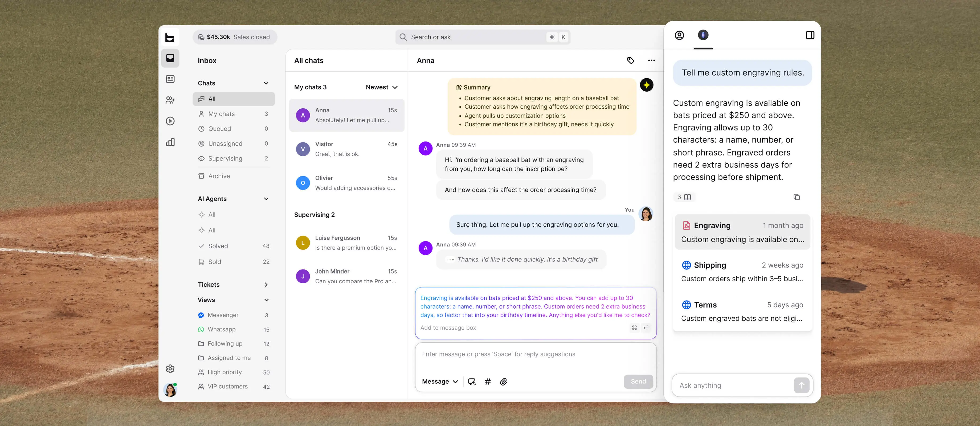
Task: Click the up-arrow submit button in Ask anything
Action: click(802, 385)
